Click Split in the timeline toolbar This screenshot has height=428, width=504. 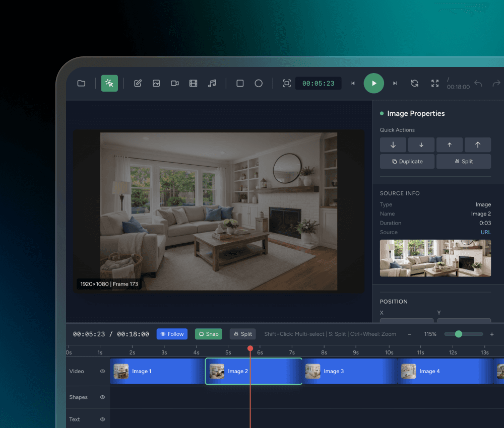pos(243,334)
